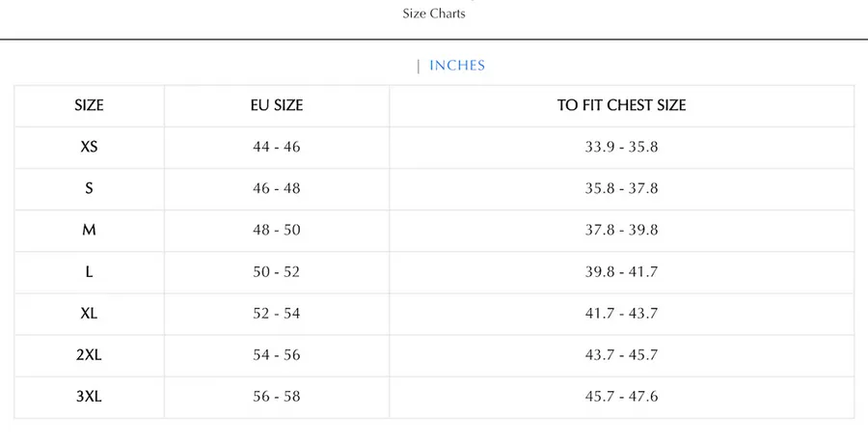Image resolution: width=868 pixels, height=445 pixels.
Task: Click chest size cell 45.7 - 47.6
Action: click(622, 396)
